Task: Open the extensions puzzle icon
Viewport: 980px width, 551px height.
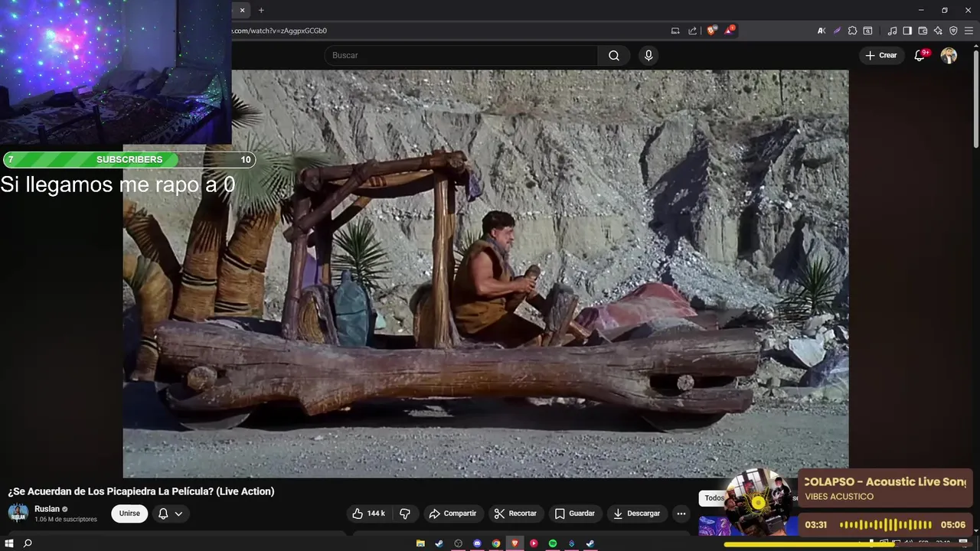Action: [x=852, y=31]
